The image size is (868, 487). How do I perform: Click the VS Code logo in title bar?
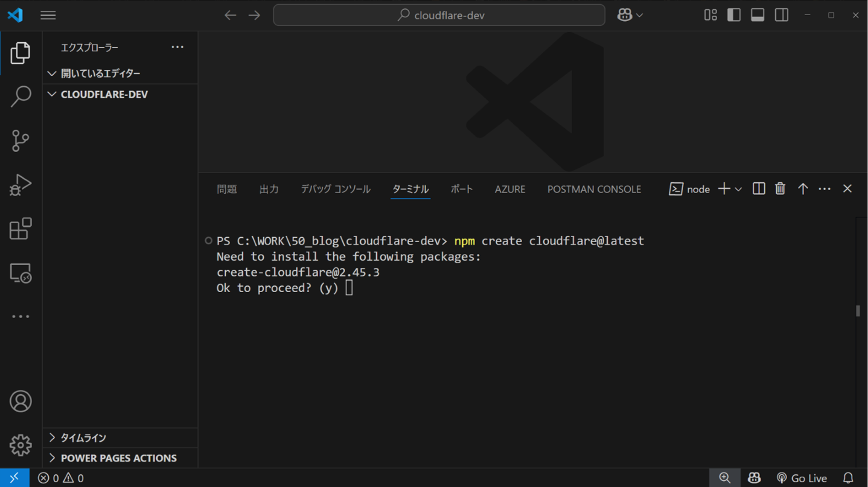[x=15, y=15]
